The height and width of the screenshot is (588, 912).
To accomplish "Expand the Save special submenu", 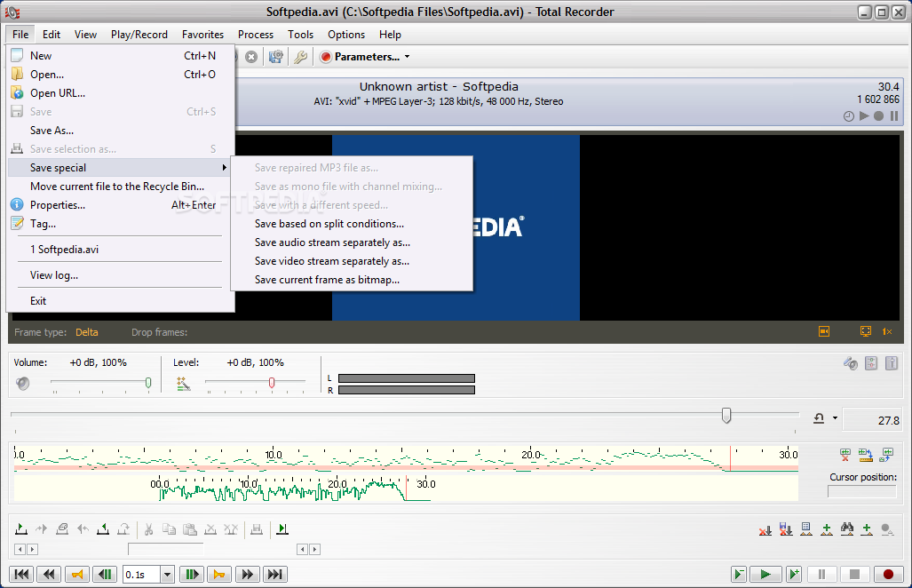I will pyautogui.click(x=121, y=168).
